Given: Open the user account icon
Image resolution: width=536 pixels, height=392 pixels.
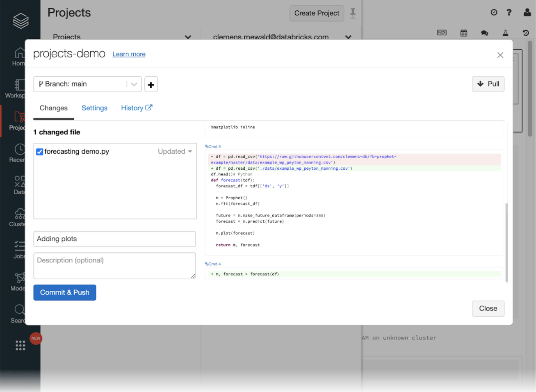Looking at the screenshot, I should tap(527, 12).
